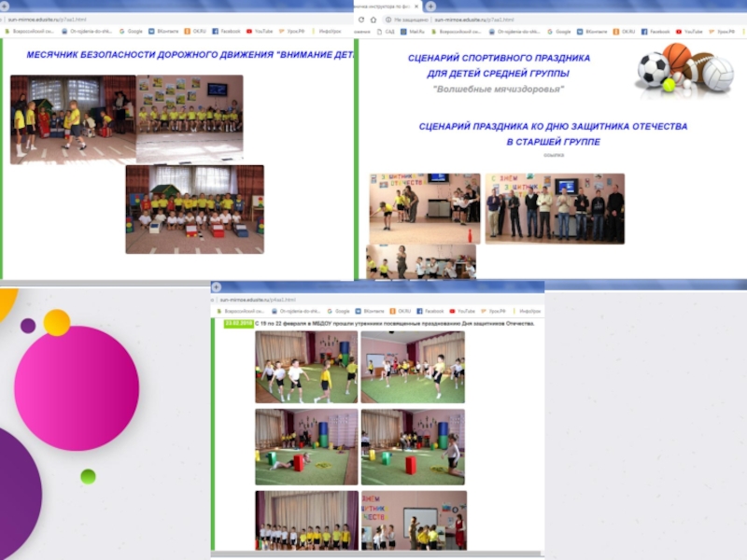Viewport: 747px width, 560px height.
Task: Open OK.RU bookmark in top-right window
Action: 624,32
